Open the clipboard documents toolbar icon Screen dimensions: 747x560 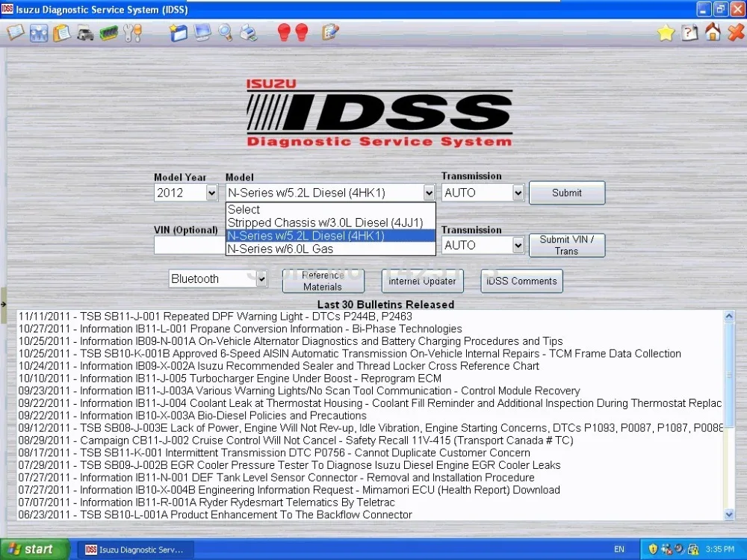point(62,33)
